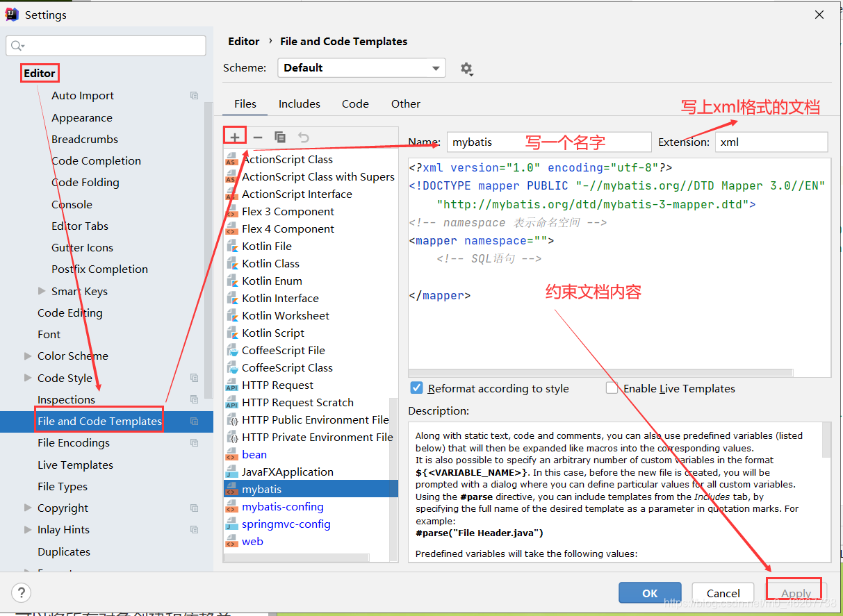Expand the Copyright tree node
Viewport: 843px width, 616px height.
coord(28,508)
